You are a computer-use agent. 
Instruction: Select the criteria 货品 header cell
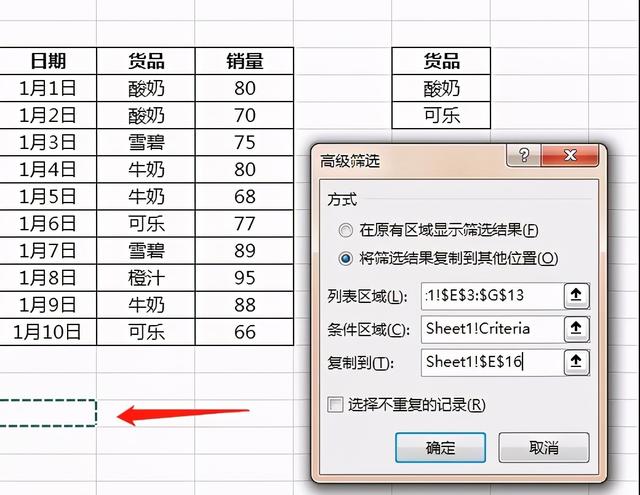pyautogui.click(x=441, y=61)
